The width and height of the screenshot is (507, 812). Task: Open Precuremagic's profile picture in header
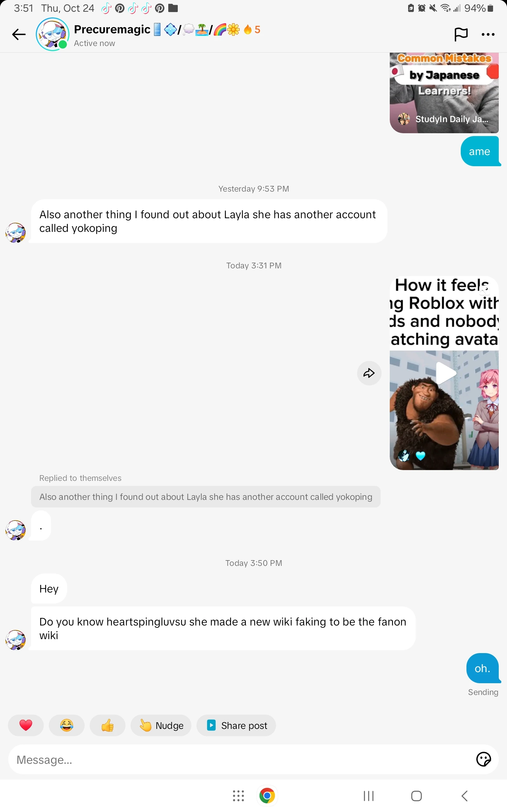tap(53, 34)
